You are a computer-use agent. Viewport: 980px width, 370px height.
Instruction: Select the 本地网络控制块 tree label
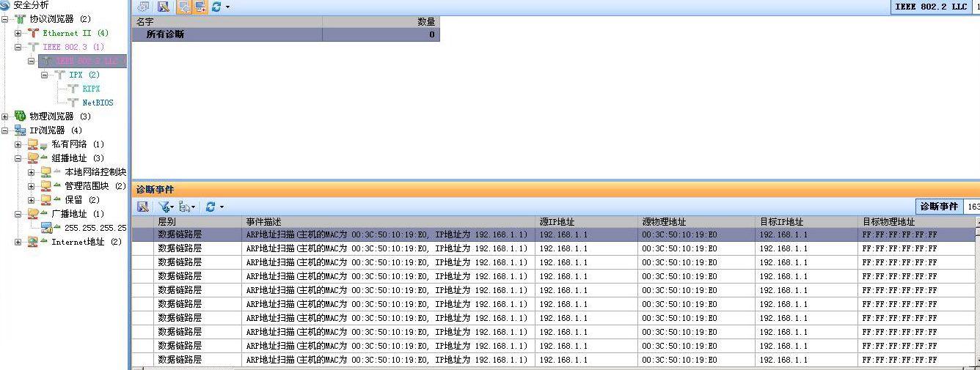tap(95, 172)
